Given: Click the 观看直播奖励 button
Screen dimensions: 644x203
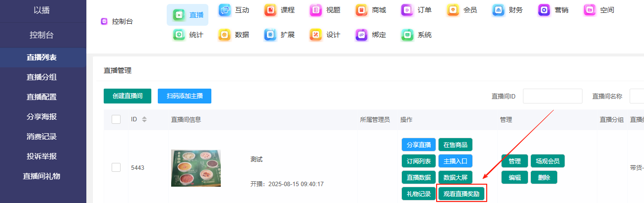Looking at the screenshot, I should point(461,194).
